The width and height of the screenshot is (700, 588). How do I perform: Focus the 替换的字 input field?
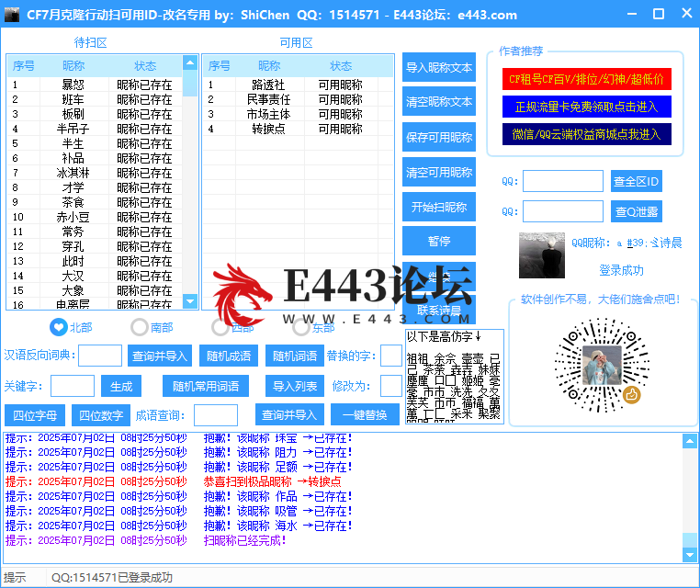391,356
